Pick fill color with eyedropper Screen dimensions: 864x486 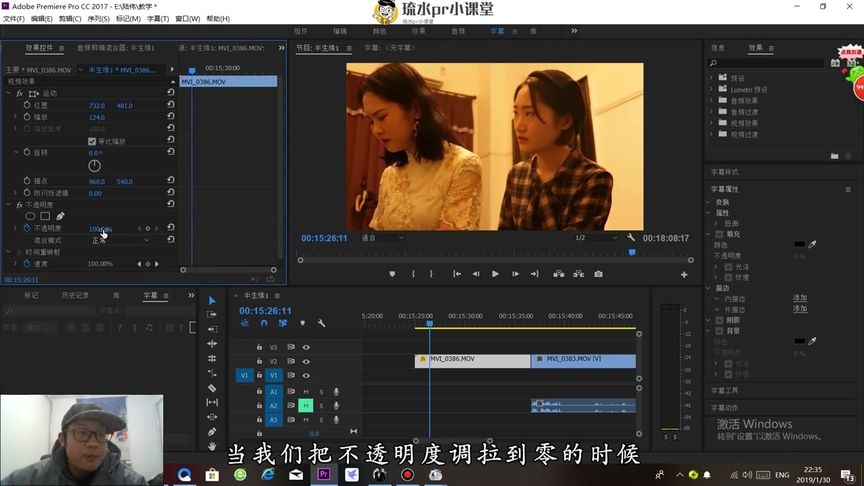(812, 244)
